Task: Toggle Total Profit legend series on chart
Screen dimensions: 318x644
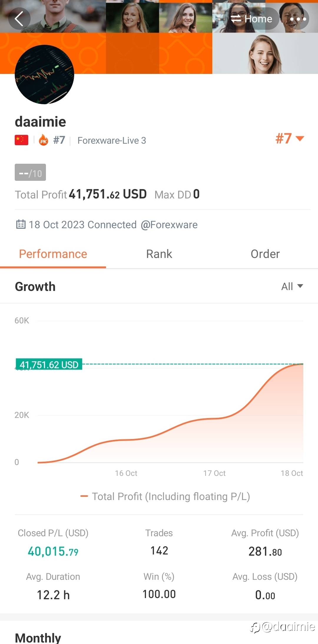Action: click(165, 496)
